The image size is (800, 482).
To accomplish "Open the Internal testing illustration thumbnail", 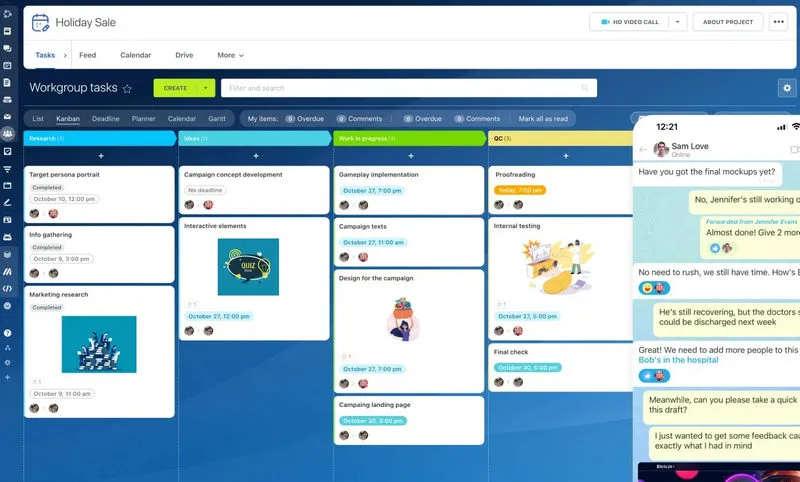I will point(557,266).
